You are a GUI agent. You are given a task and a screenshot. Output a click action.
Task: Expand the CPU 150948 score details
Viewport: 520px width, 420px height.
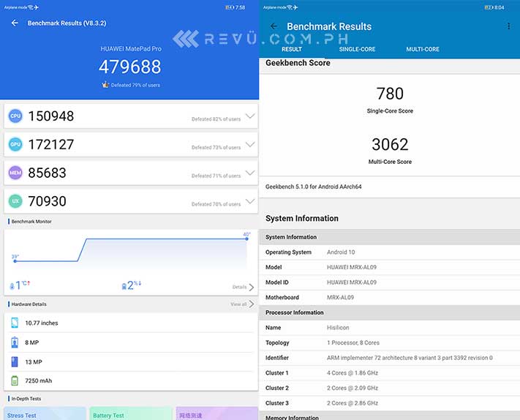250,116
